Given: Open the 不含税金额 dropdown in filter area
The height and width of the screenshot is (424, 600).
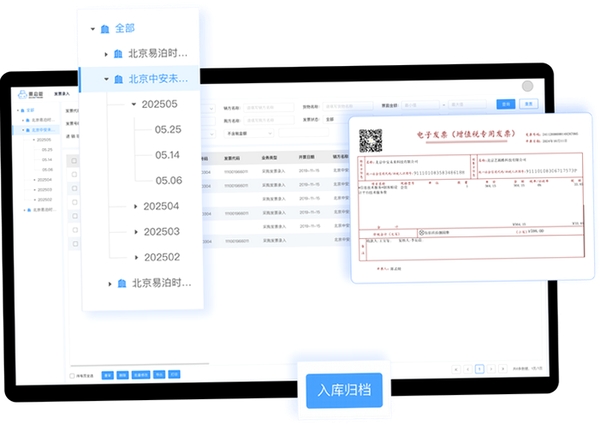Looking at the screenshot, I should click(249, 134).
